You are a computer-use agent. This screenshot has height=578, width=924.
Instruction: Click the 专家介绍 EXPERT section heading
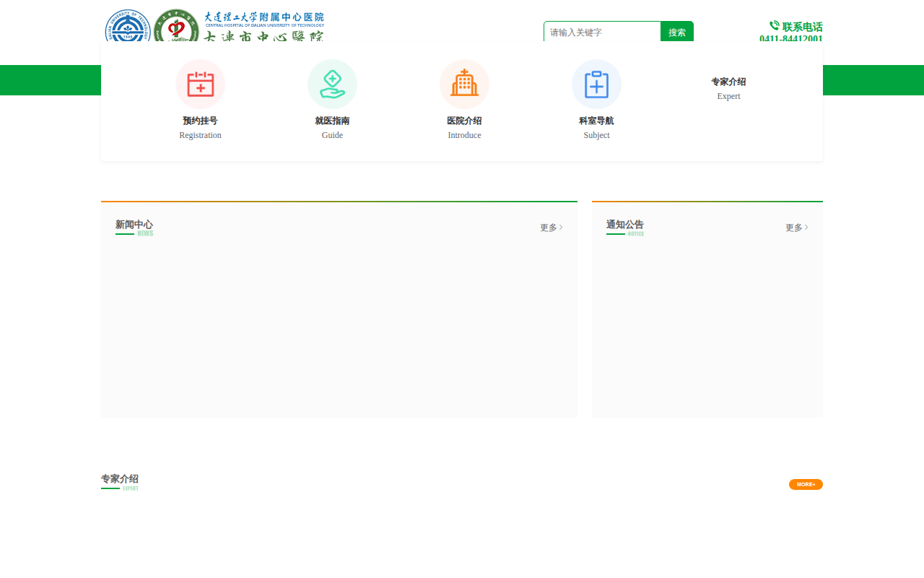tap(120, 481)
